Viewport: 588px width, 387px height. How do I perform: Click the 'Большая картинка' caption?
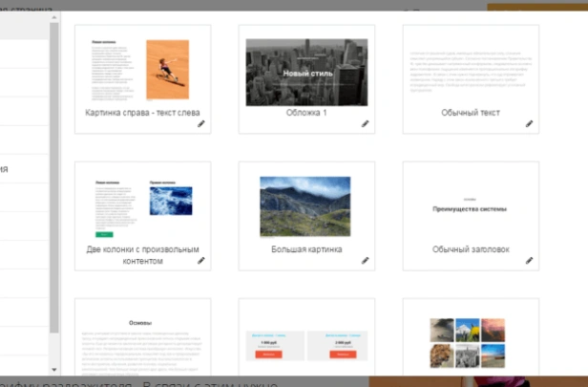306,248
